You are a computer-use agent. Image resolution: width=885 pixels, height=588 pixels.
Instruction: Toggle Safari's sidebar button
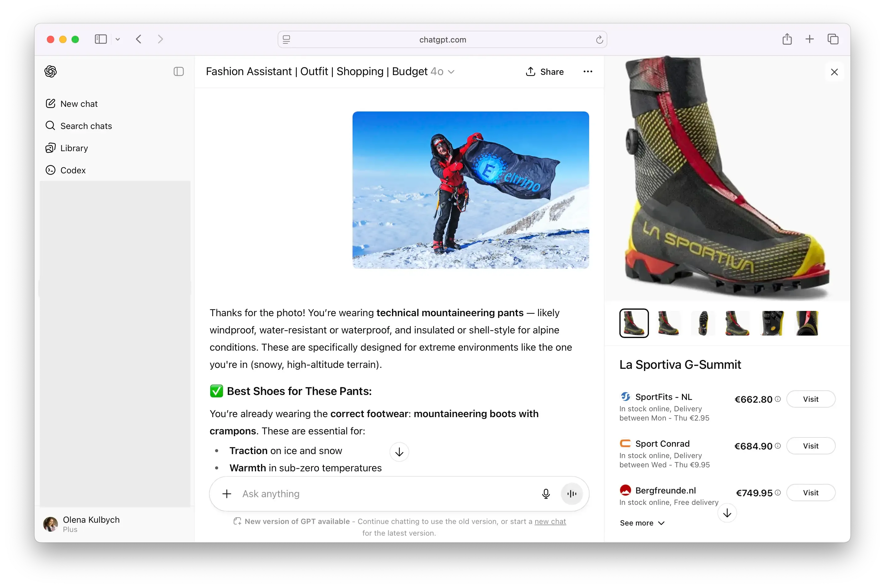(100, 39)
